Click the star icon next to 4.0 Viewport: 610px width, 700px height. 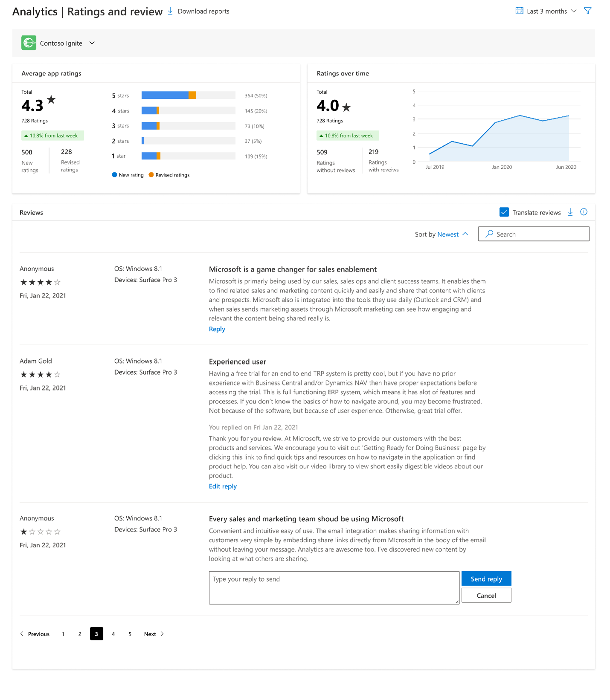click(x=346, y=107)
